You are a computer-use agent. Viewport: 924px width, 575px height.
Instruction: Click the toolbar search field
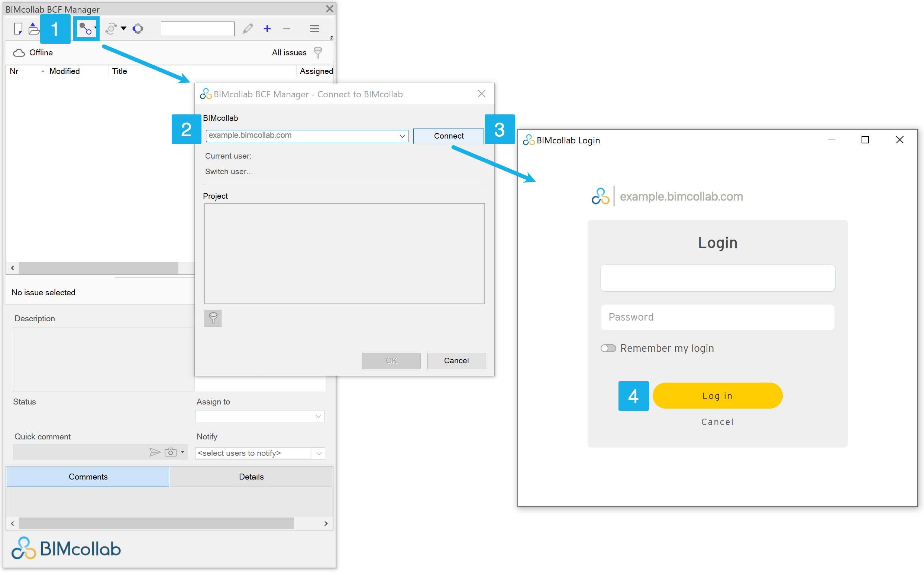pos(197,29)
